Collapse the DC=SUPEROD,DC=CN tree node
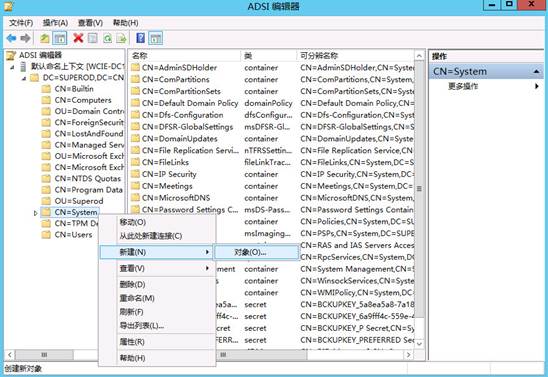 pos(24,78)
